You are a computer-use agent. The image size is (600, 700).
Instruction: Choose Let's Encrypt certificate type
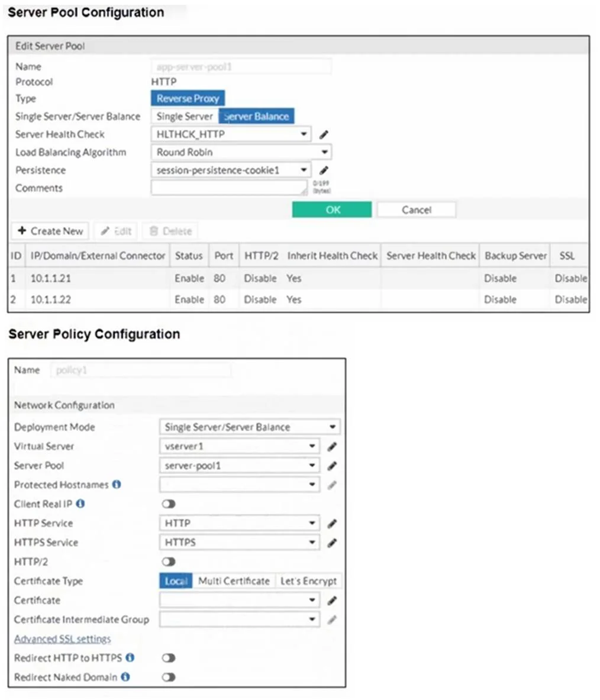coord(308,581)
